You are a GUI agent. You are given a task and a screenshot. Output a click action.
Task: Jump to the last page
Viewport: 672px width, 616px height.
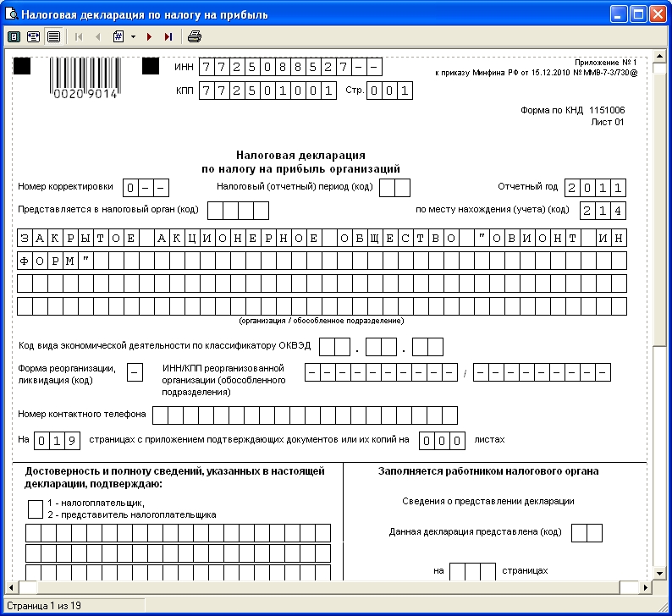point(168,37)
